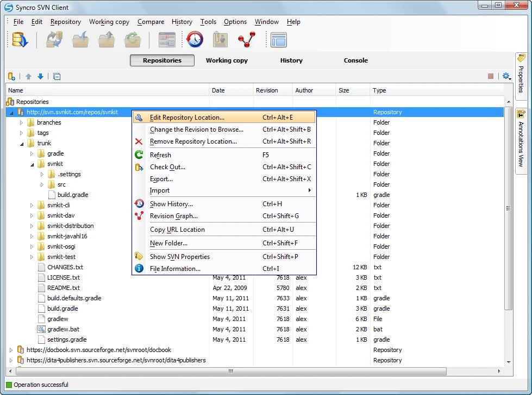Open the Tools menu
The image size is (532, 395).
pos(208,22)
